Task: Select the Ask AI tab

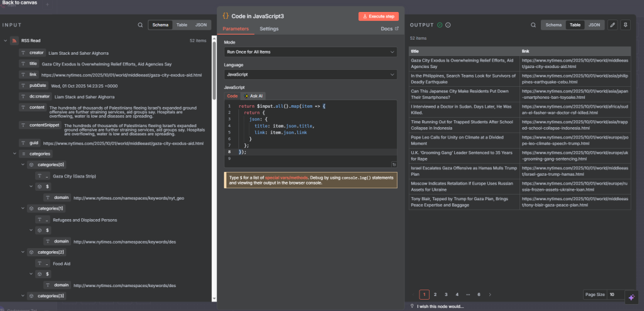Action: [x=253, y=96]
